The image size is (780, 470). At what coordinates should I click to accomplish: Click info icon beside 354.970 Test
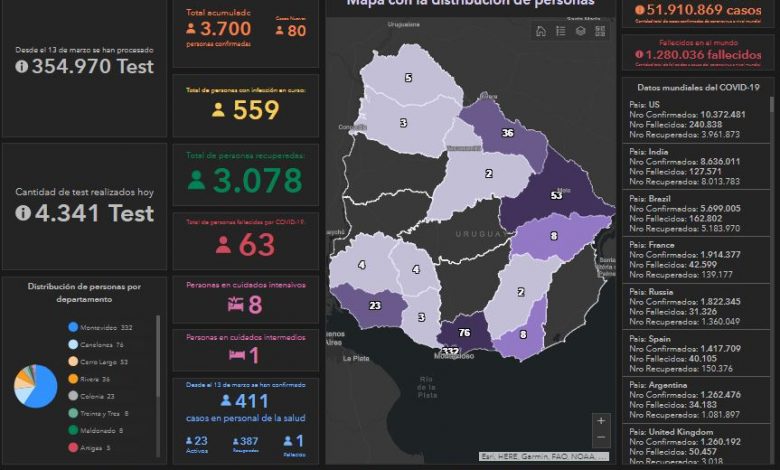click(22, 66)
